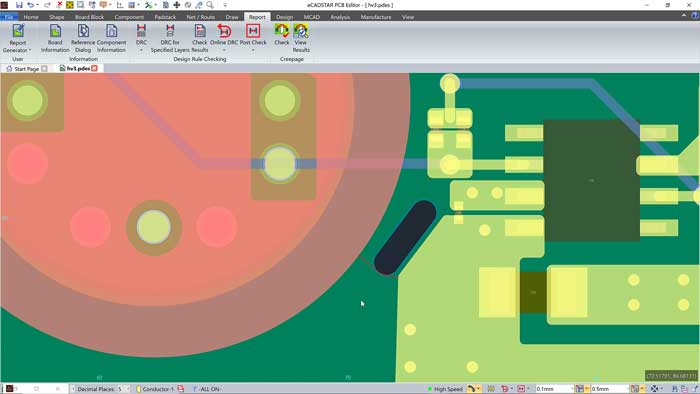This screenshot has width=700, height=394.
Task: Run the Creepage Check
Action: click(x=282, y=35)
